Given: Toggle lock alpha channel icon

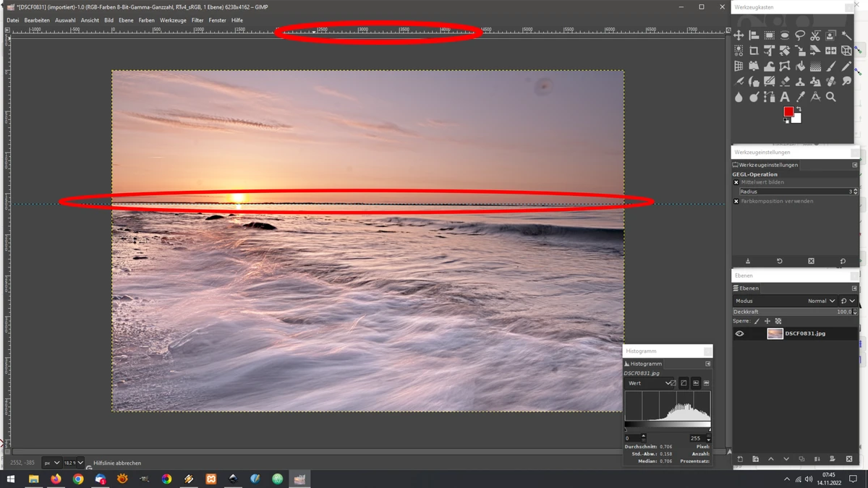Looking at the screenshot, I should 778,321.
